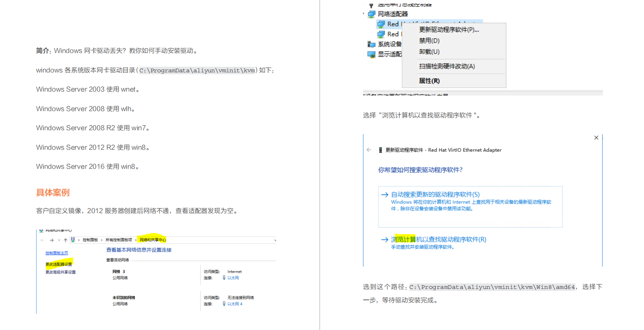Screen dimensions: 644x330
Task: Open the recent locations chevron in nav bar
Action: [x=59, y=240]
